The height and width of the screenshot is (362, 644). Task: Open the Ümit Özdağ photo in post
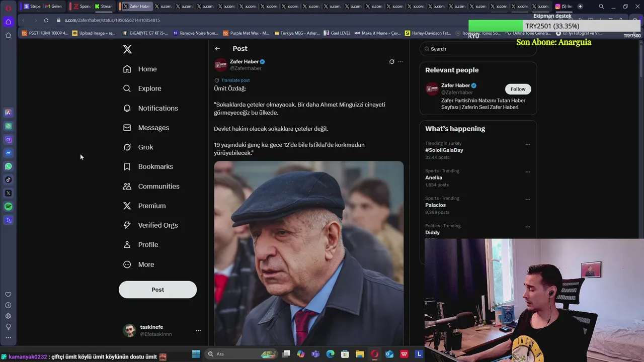(x=308, y=253)
